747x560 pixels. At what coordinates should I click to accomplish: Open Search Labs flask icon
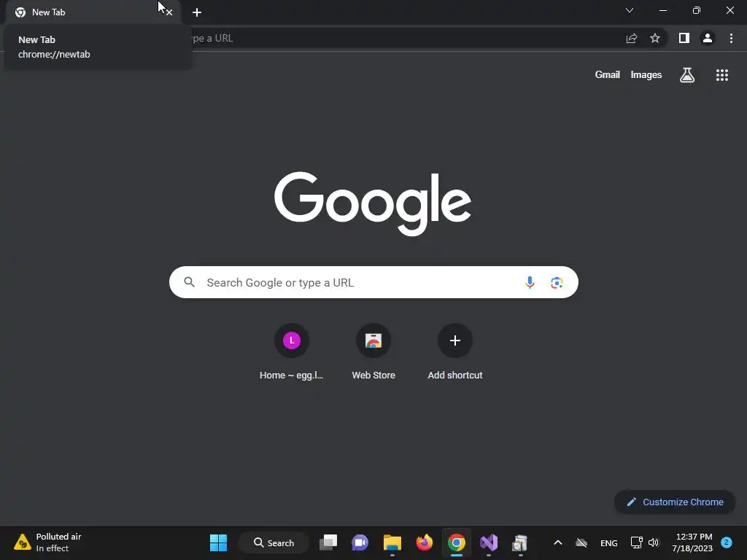tap(687, 75)
